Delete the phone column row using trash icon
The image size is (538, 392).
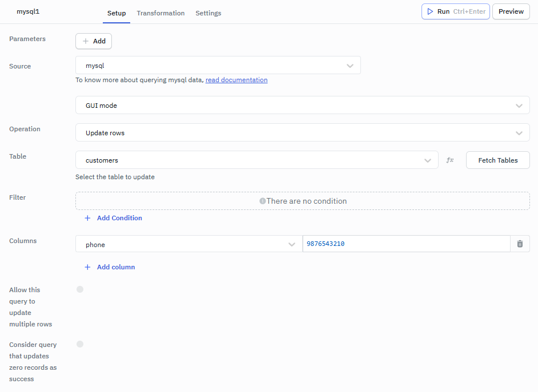point(520,244)
